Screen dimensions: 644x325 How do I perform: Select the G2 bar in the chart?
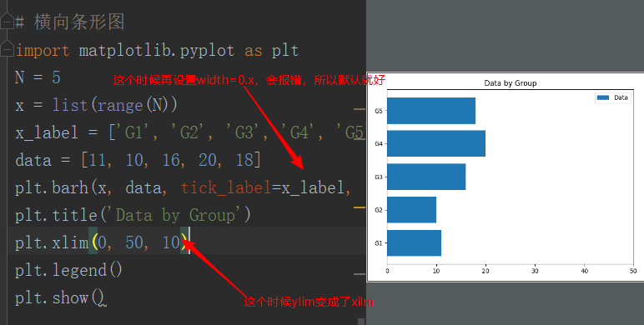[411, 210]
